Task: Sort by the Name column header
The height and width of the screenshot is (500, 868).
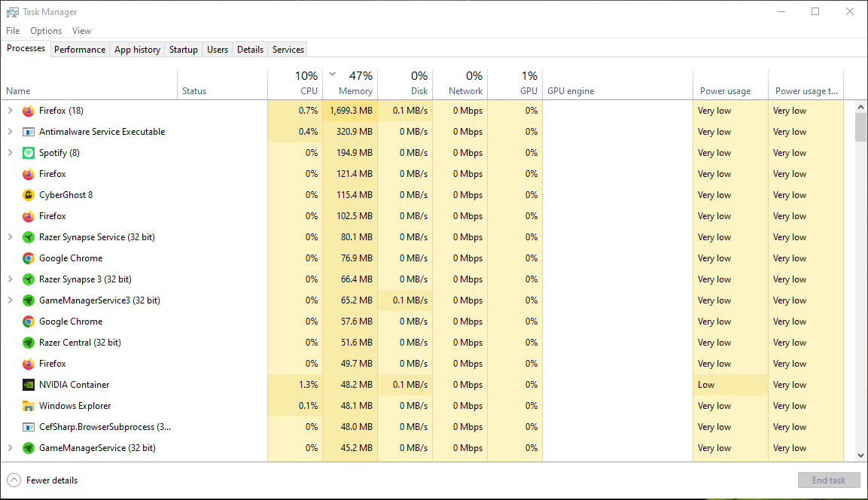Action: coord(89,84)
